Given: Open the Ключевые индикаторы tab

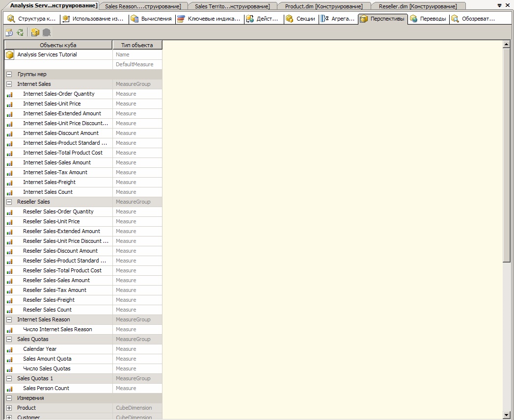Looking at the screenshot, I should click(x=209, y=19).
